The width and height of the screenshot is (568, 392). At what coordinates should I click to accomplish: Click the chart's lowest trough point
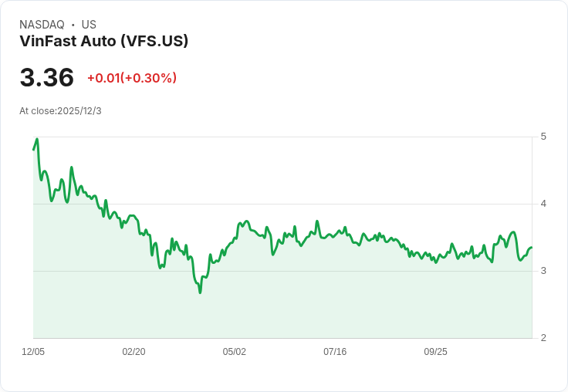(200, 292)
